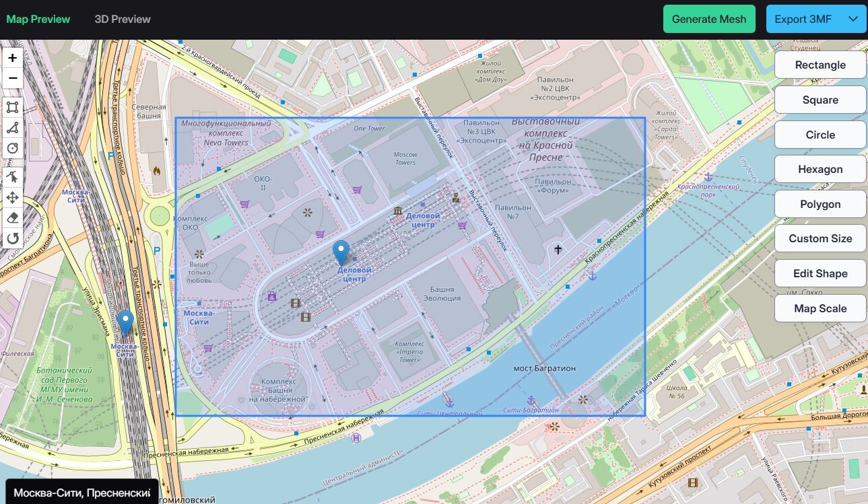Viewport: 868px width, 504px height.
Task: Click the Generate Mesh button
Action: tap(709, 19)
